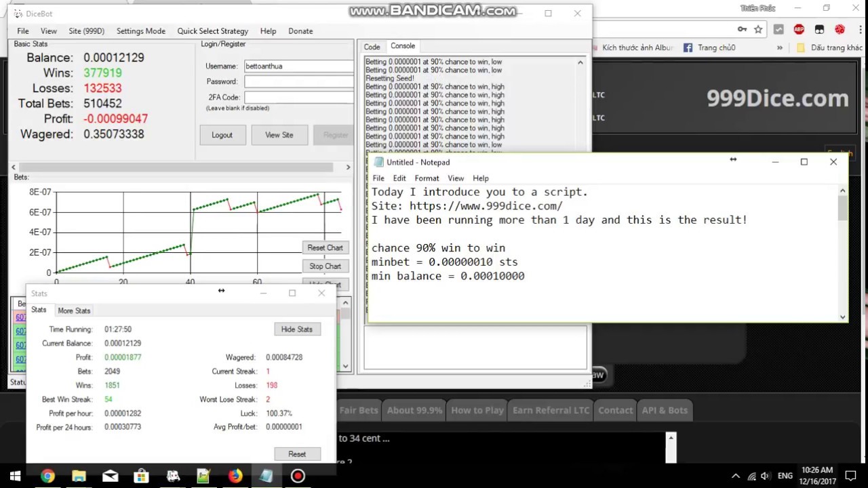The height and width of the screenshot is (488, 868).
Task: Click the DiceBot horizontal scrollbar left arrow
Action: pos(14,167)
